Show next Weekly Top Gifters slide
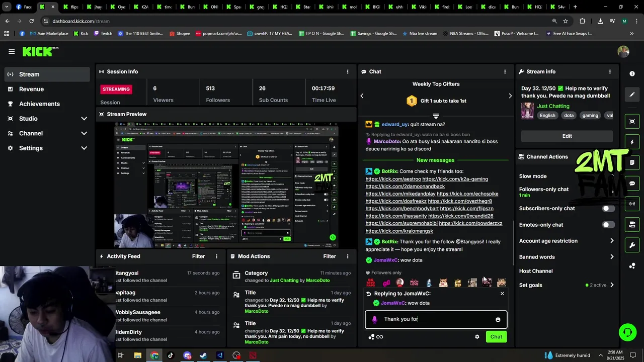Image resolution: width=644 pixels, height=362 pixels. click(510, 96)
